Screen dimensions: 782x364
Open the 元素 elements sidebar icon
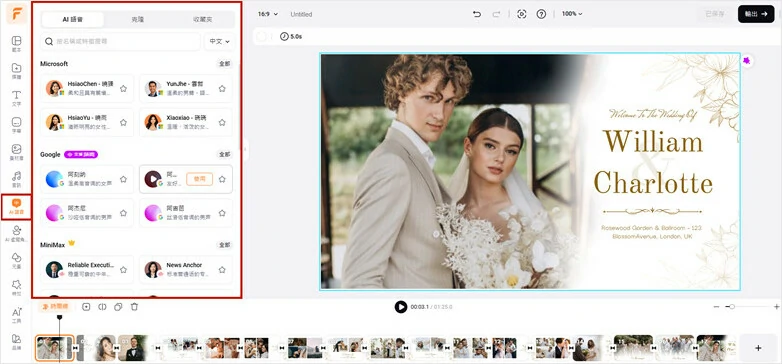[x=16, y=260]
